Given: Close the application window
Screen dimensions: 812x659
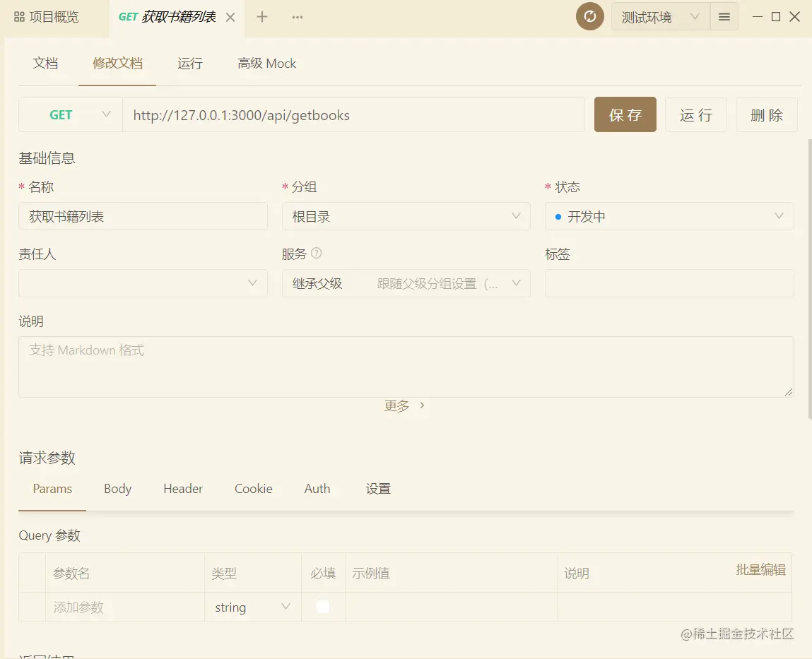Looking at the screenshot, I should click(794, 17).
